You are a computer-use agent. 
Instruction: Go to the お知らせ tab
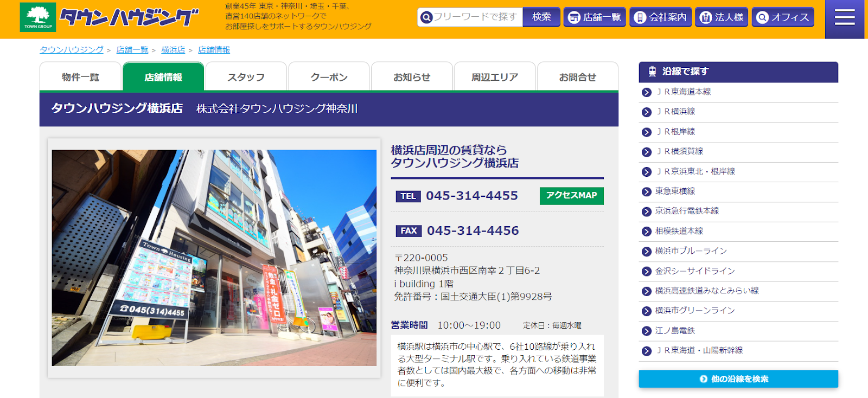412,76
